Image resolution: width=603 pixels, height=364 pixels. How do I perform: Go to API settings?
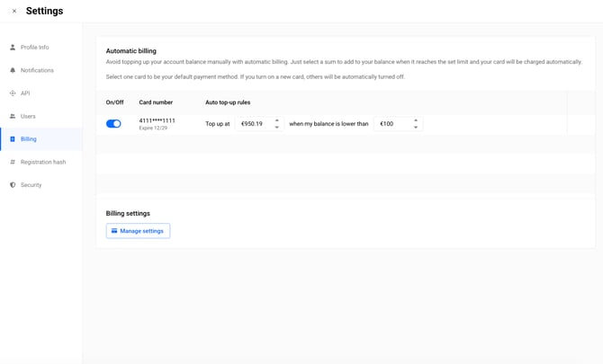click(x=41, y=93)
